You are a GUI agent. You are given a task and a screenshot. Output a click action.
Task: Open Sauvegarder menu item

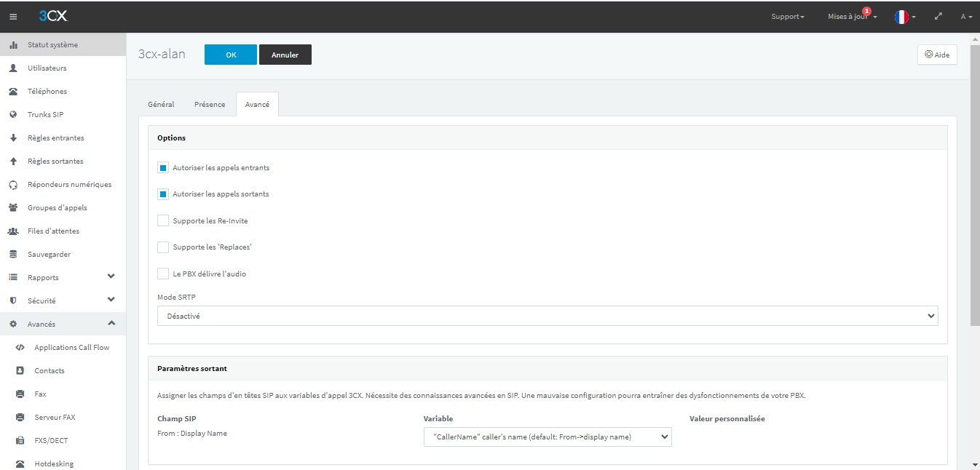pos(63,255)
